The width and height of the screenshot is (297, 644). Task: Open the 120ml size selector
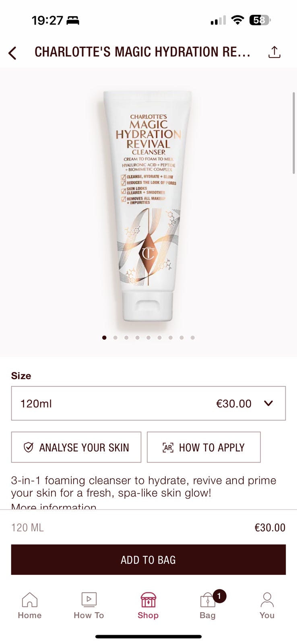point(148,403)
